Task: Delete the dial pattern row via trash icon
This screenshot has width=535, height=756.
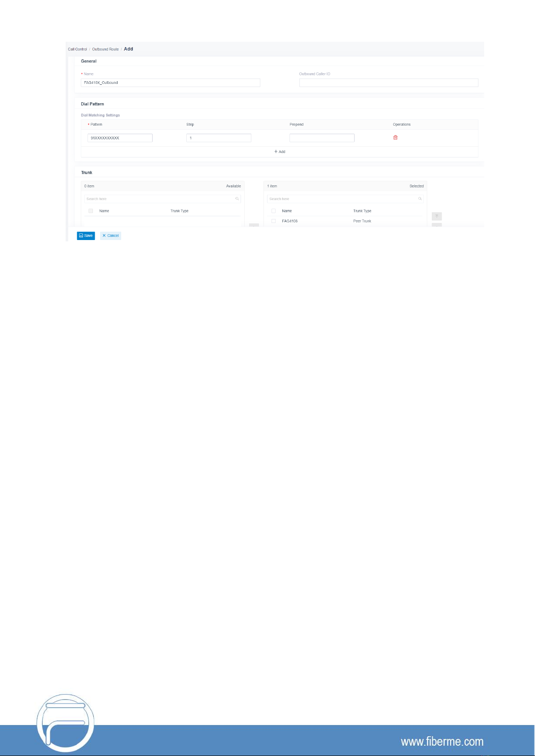Action: [395, 138]
